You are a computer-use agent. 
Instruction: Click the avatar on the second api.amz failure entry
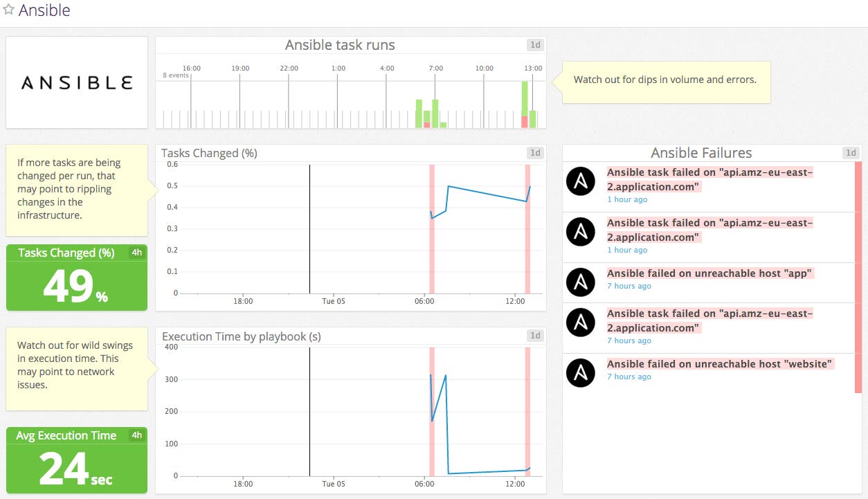(581, 232)
